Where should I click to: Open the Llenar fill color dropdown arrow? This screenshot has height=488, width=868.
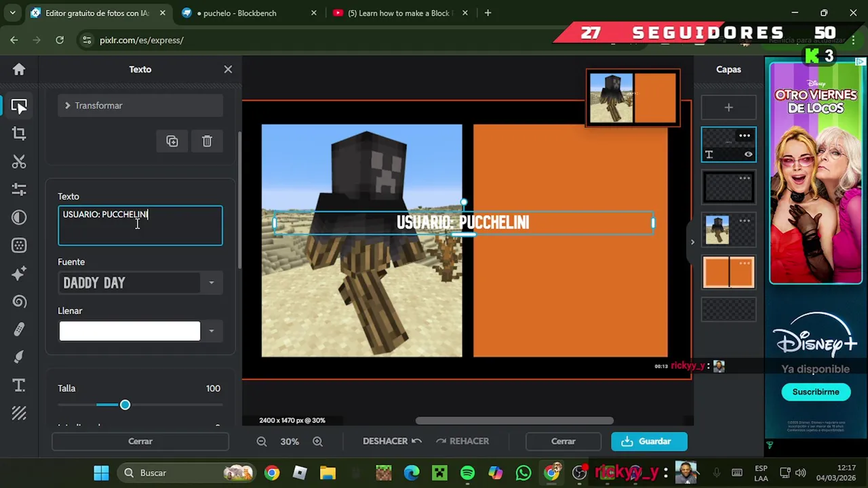(x=212, y=331)
